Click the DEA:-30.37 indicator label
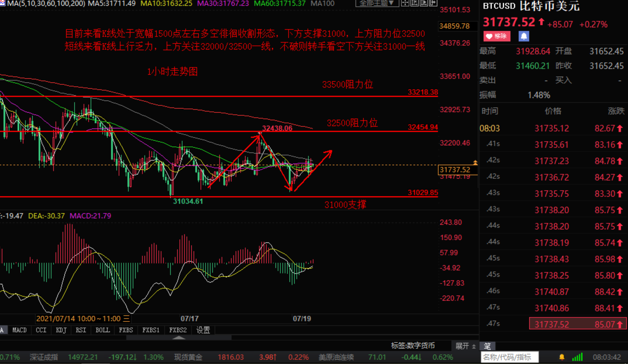Screen dimensions: 628x364 [x=46, y=216]
